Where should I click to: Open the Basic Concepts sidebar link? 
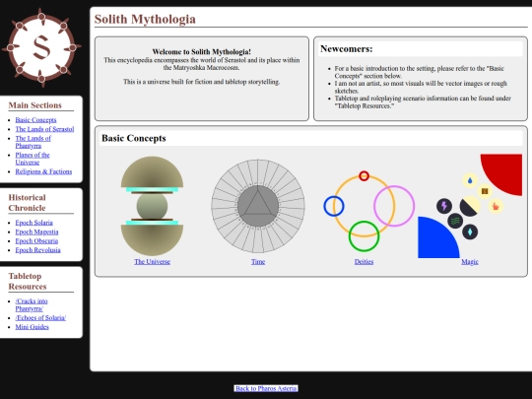(x=35, y=120)
